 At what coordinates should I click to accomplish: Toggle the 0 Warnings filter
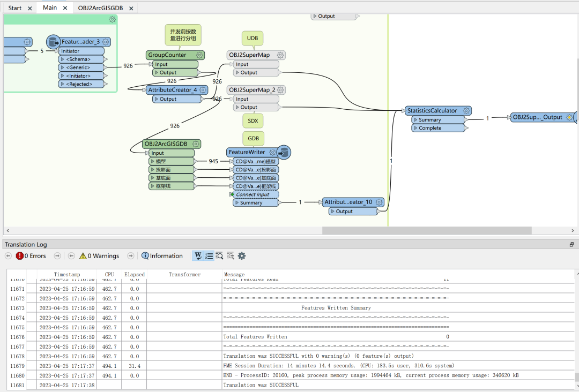(x=99, y=255)
